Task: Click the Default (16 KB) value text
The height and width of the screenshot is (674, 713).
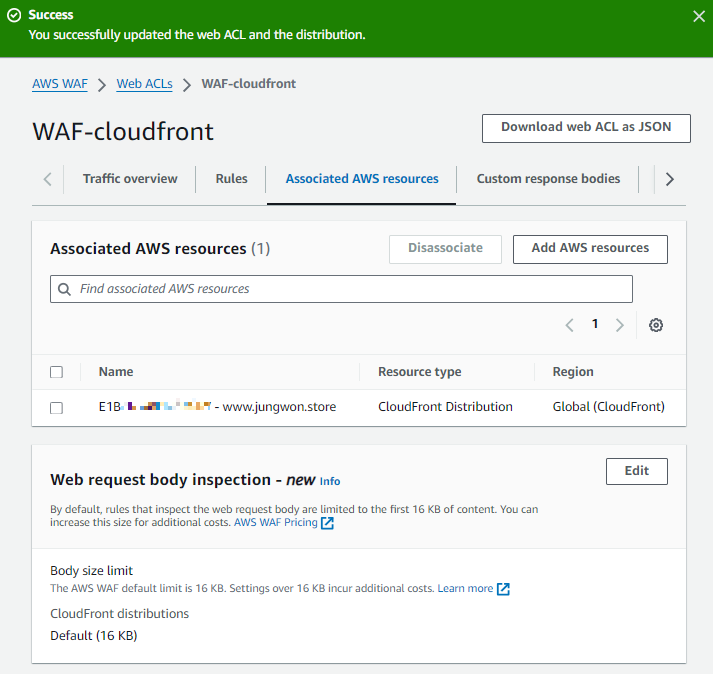Action: [x=94, y=635]
